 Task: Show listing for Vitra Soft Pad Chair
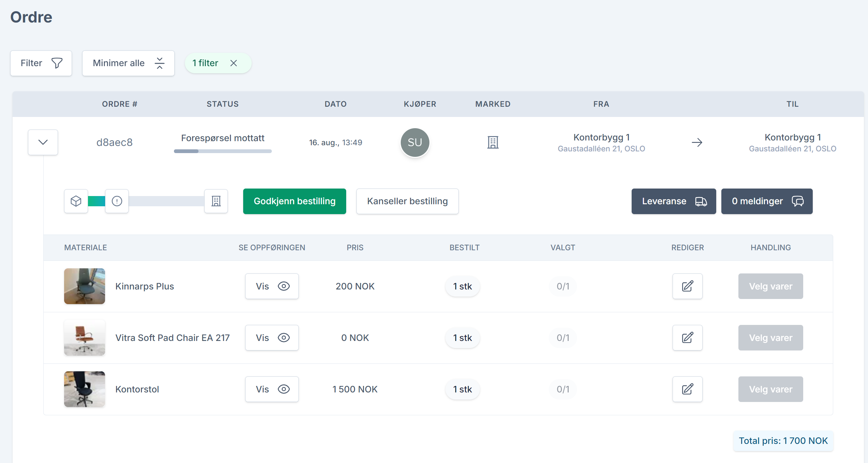[x=272, y=338]
